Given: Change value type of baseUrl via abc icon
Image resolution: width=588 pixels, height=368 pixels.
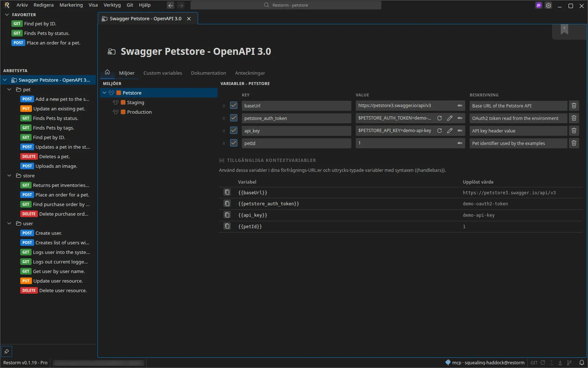Looking at the screenshot, I should 460,106.
